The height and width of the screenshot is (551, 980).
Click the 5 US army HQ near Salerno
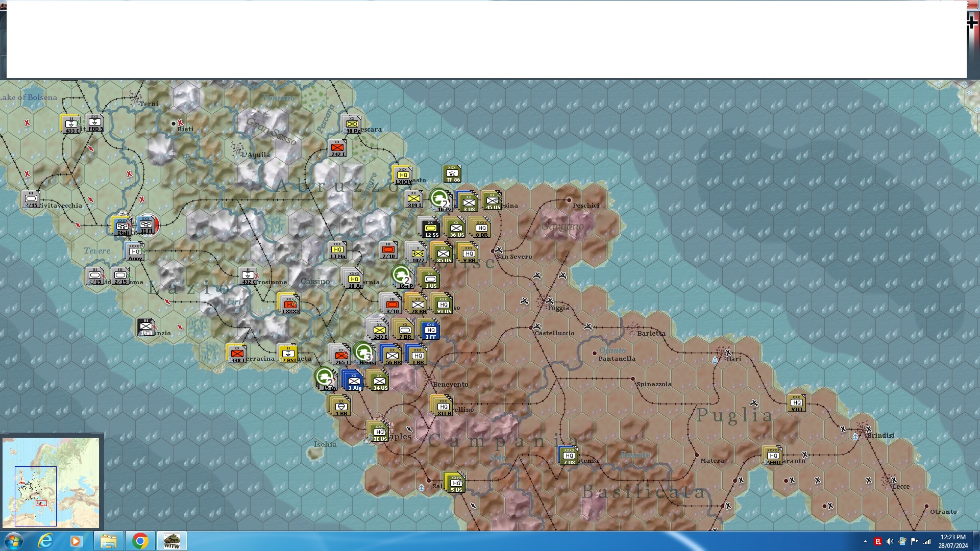(455, 483)
